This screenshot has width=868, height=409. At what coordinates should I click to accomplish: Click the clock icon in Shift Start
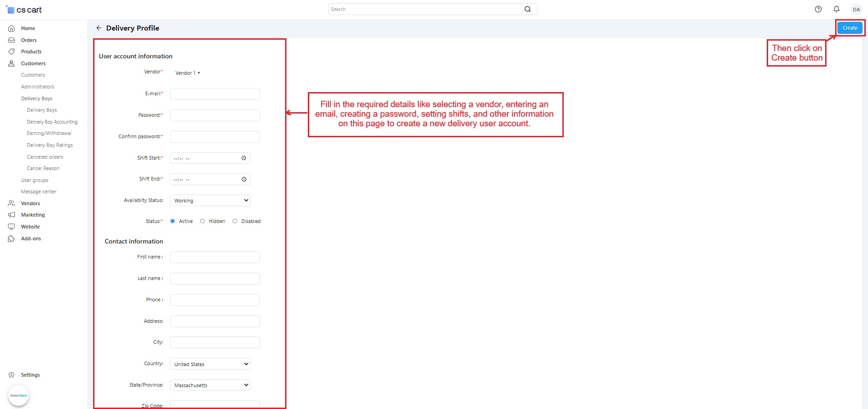244,158
